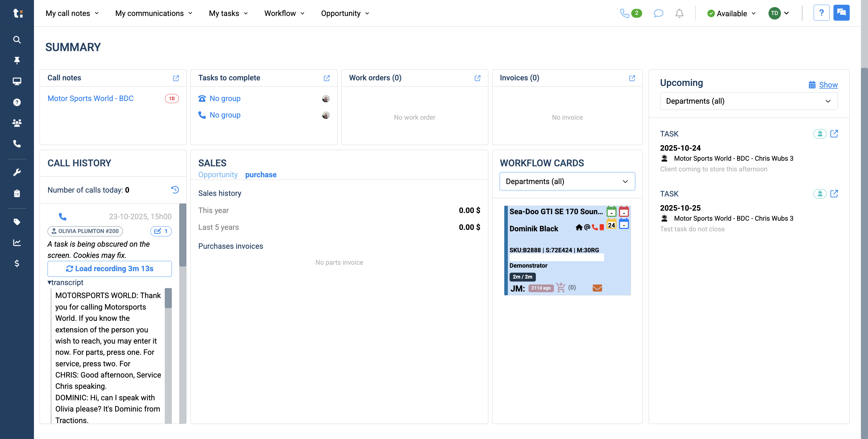Click the search icon in the sidebar
868x439 pixels.
[x=17, y=40]
